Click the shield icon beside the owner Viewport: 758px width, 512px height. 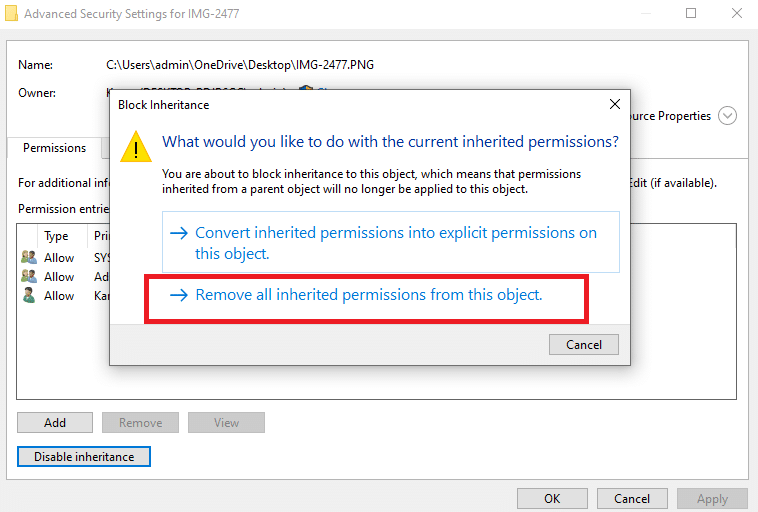point(306,88)
